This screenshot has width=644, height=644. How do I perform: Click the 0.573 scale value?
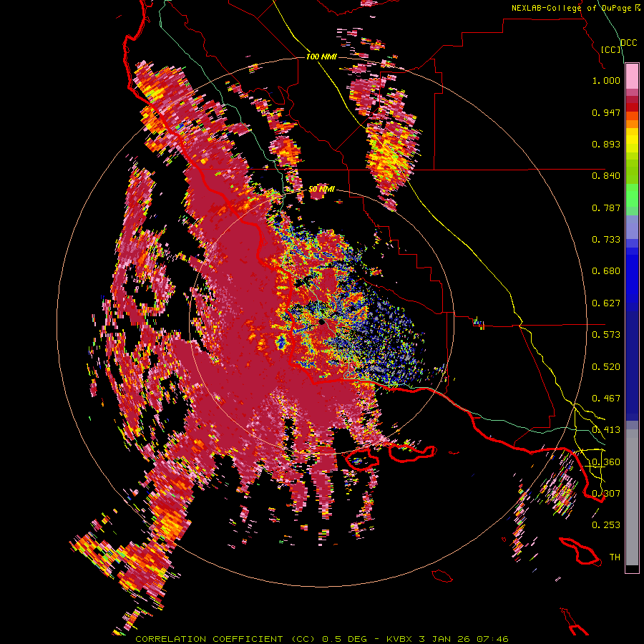[606, 335]
